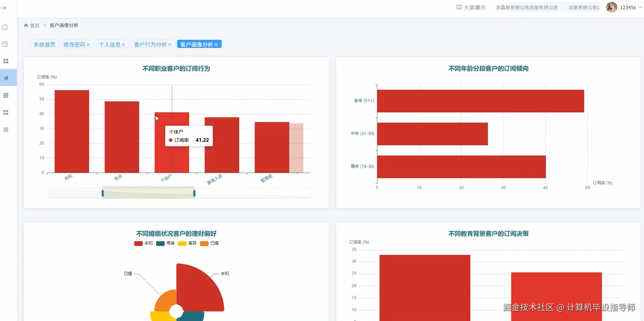Image resolution: width=644 pixels, height=321 pixels.
Task: Click chart title 不同教育背景客户的订阅决策
Action: pos(488,234)
